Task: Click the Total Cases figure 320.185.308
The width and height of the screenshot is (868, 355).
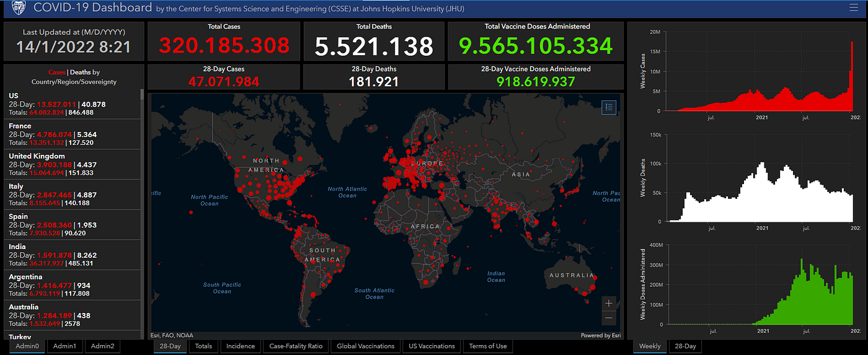Action: click(224, 46)
